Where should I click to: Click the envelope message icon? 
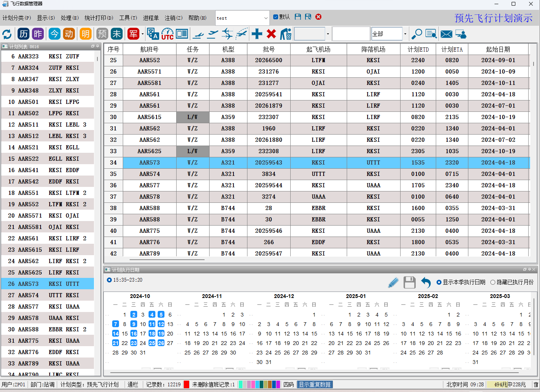pos(446,34)
